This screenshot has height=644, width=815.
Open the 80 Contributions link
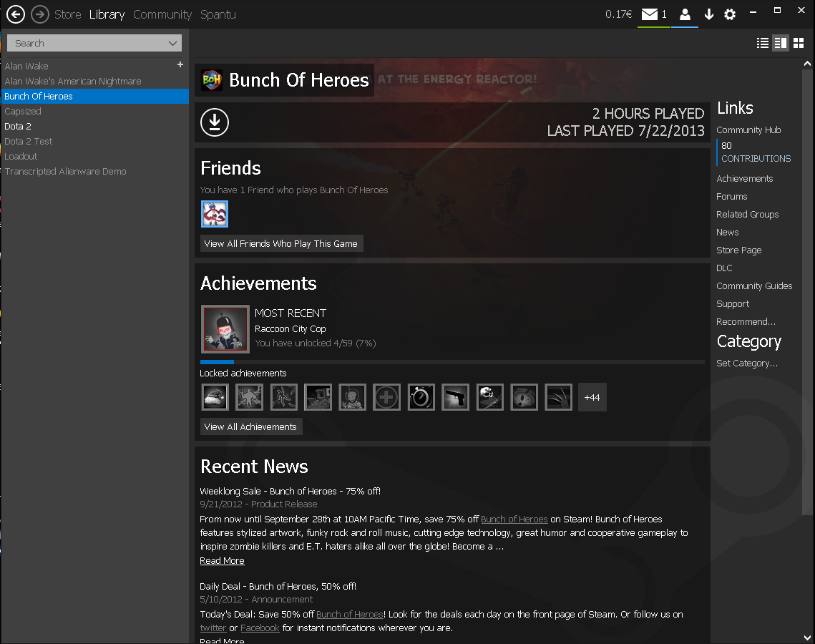tap(756, 152)
